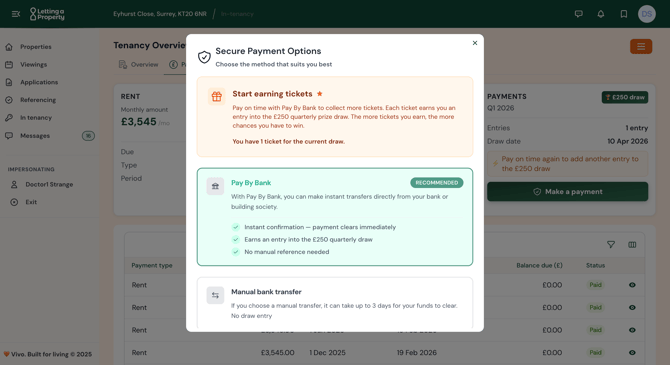Click the Referencing check icon
670x365 pixels.
click(x=9, y=100)
